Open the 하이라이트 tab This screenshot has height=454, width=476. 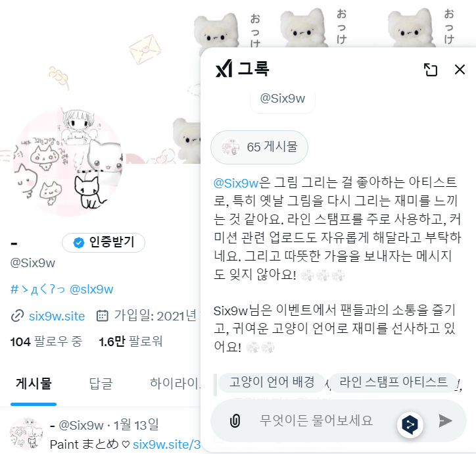pos(175,384)
